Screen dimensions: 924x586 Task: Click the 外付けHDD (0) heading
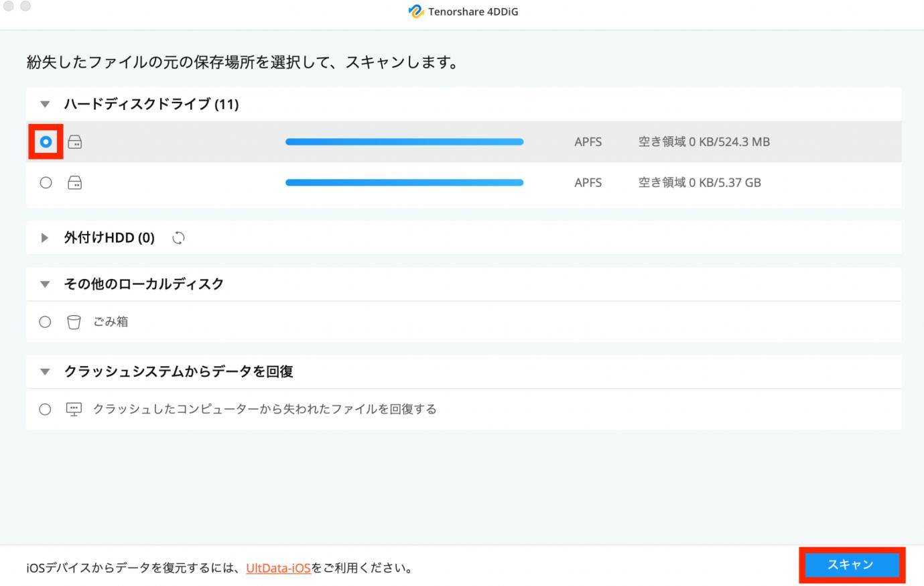[x=109, y=237]
